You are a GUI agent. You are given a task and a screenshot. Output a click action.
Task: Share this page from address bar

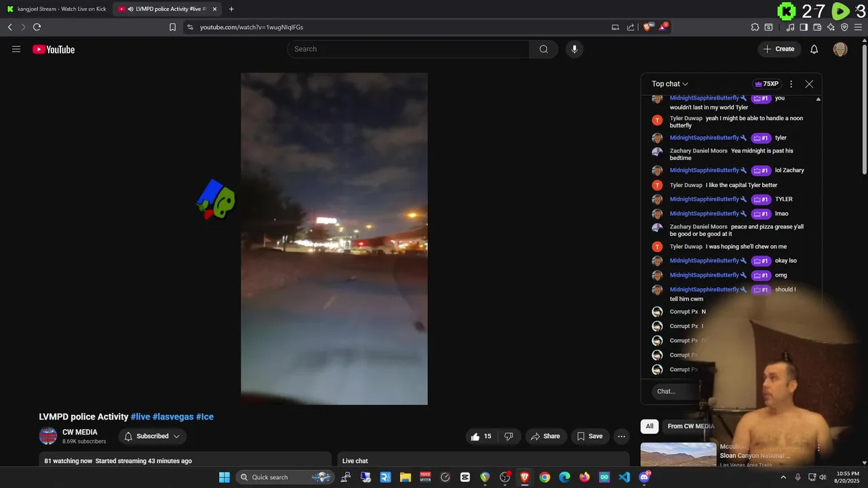click(631, 27)
